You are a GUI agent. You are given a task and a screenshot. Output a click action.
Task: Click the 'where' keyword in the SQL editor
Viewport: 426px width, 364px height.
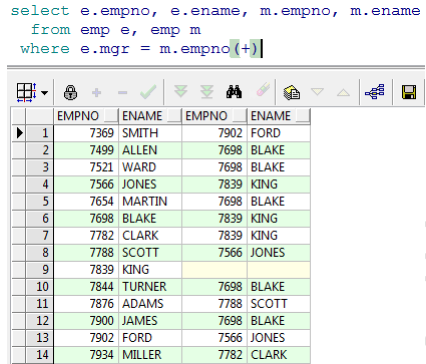point(45,49)
